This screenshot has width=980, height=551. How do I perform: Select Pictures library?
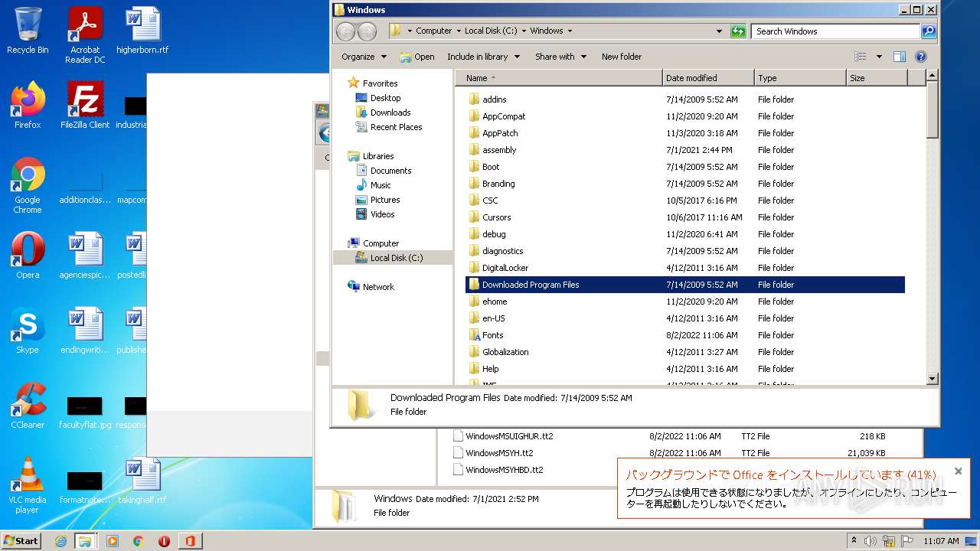pos(385,200)
